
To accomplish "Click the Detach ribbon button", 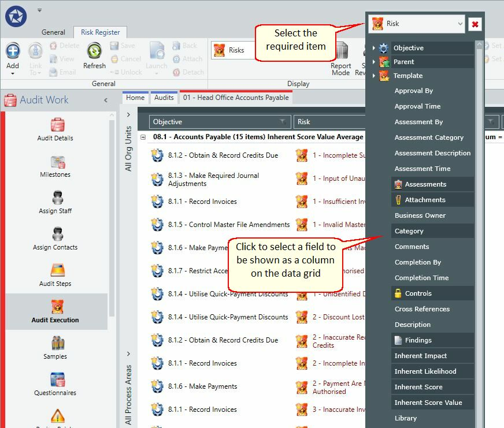I will coord(188,72).
